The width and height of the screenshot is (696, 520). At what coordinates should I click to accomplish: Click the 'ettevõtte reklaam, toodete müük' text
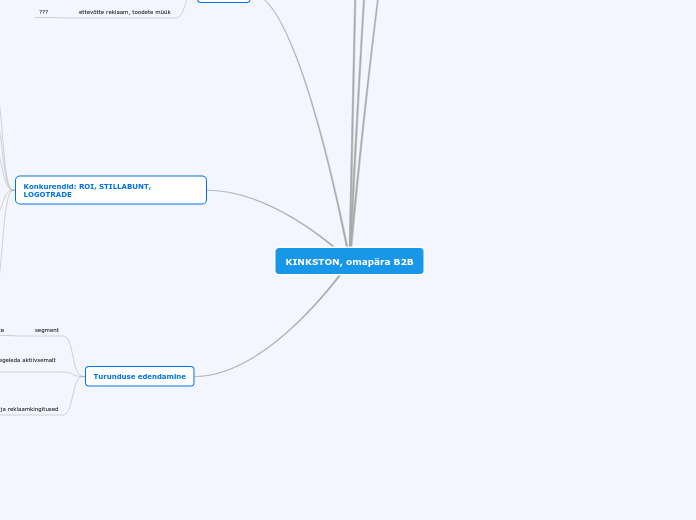pos(125,12)
